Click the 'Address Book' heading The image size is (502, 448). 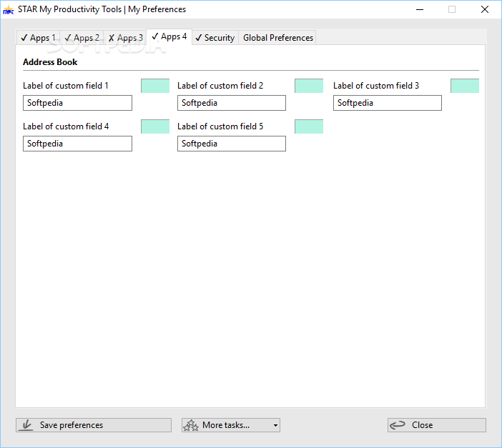coord(50,62)
